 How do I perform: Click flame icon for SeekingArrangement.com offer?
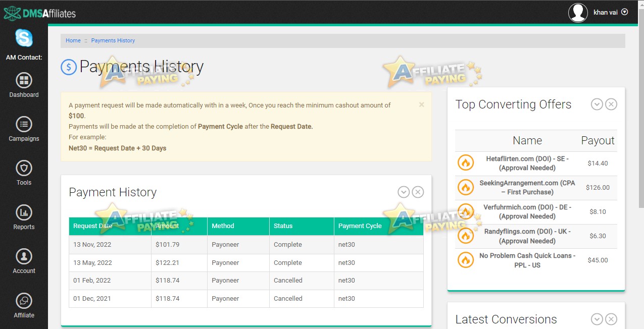click(465, 187)
